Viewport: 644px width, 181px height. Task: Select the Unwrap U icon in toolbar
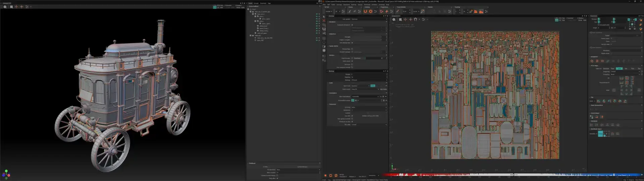(365, 11)
